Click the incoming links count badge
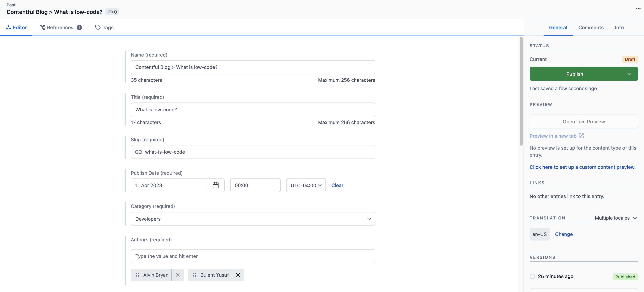Screen dimensions: 644x292 [x=112, y=12]
